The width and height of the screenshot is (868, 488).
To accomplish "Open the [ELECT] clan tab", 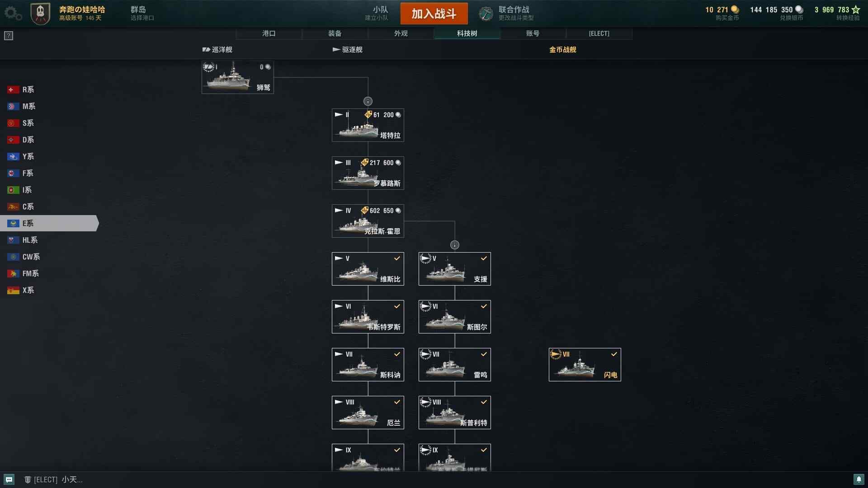I will coord(599,33).
